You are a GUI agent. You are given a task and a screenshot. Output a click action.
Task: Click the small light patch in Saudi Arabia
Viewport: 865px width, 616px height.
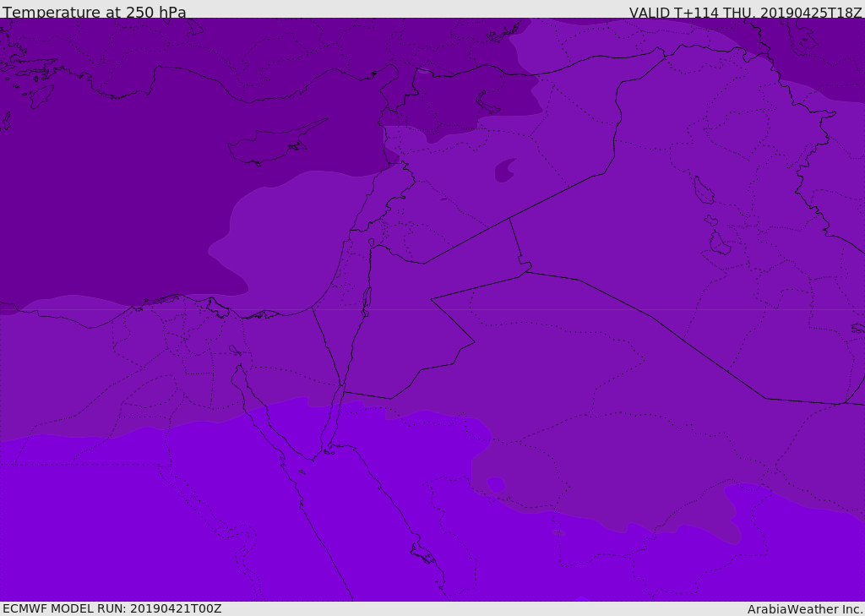(496, 485)
